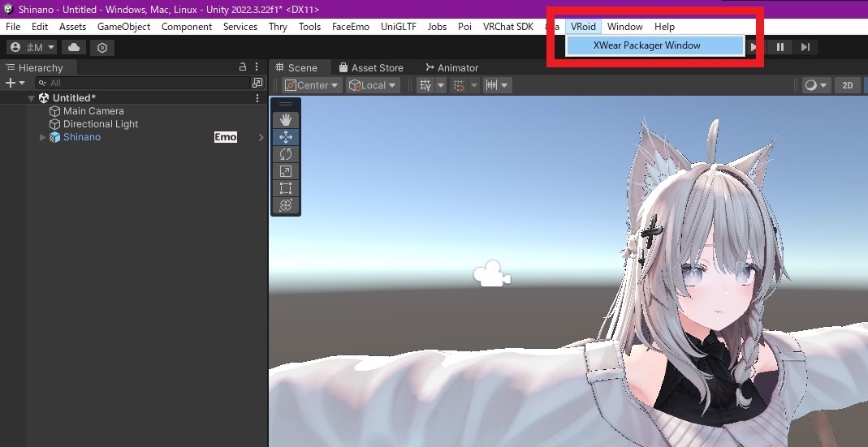Viewport: 868px width, 447px height.
Task: Open the VRChat SDK menu
Action: (x=507, y=27)
